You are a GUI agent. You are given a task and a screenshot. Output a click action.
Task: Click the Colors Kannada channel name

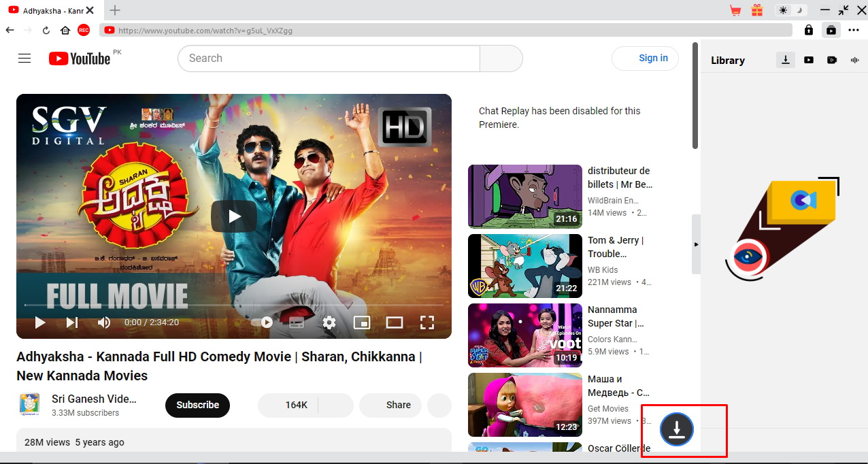click(x=613, y=339)
